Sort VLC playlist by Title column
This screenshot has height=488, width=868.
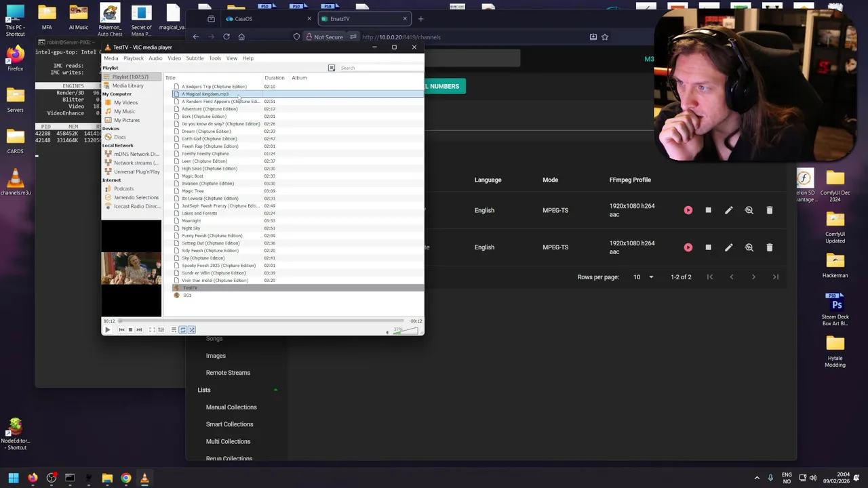pyautogui.click(x=170, y=78)
